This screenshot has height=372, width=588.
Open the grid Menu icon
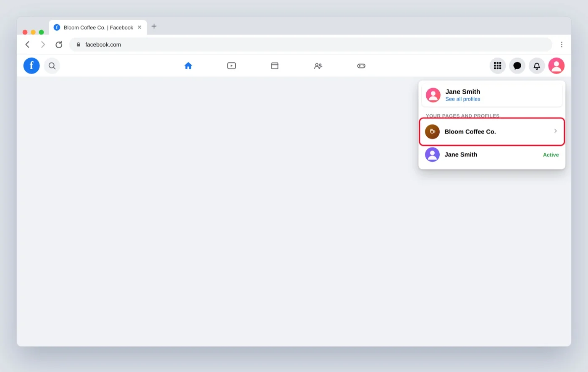point(498,65)
